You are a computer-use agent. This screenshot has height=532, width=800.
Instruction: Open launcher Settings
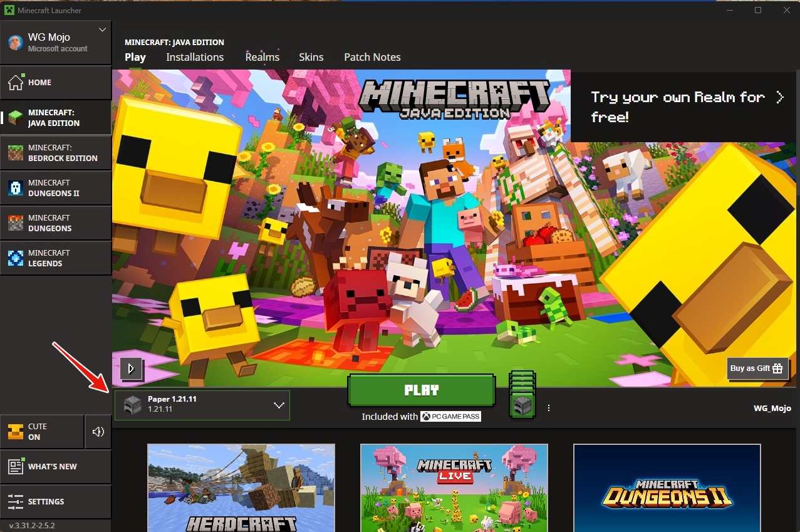pyautogui.click(x=56, y=502)
